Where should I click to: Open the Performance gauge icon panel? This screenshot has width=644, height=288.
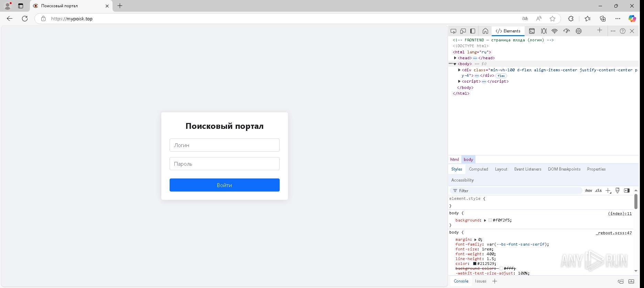pyautogui.click(x=567, y=31)
